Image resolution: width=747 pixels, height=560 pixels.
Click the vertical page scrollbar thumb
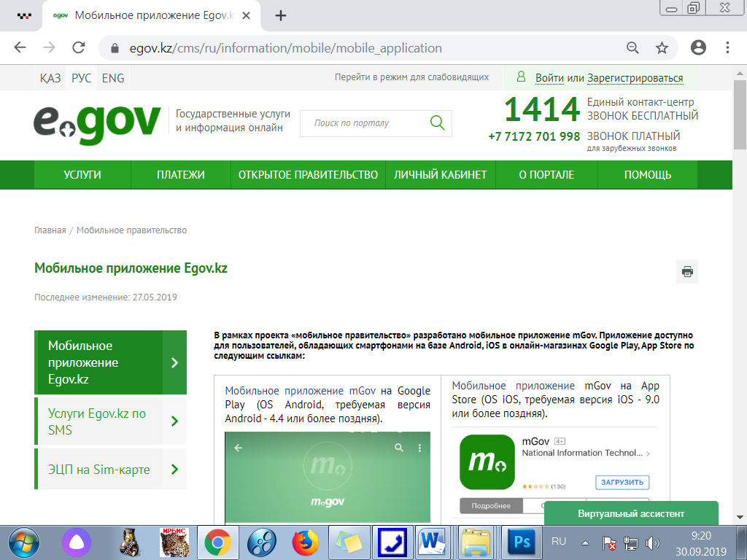[x=740, y=114]
